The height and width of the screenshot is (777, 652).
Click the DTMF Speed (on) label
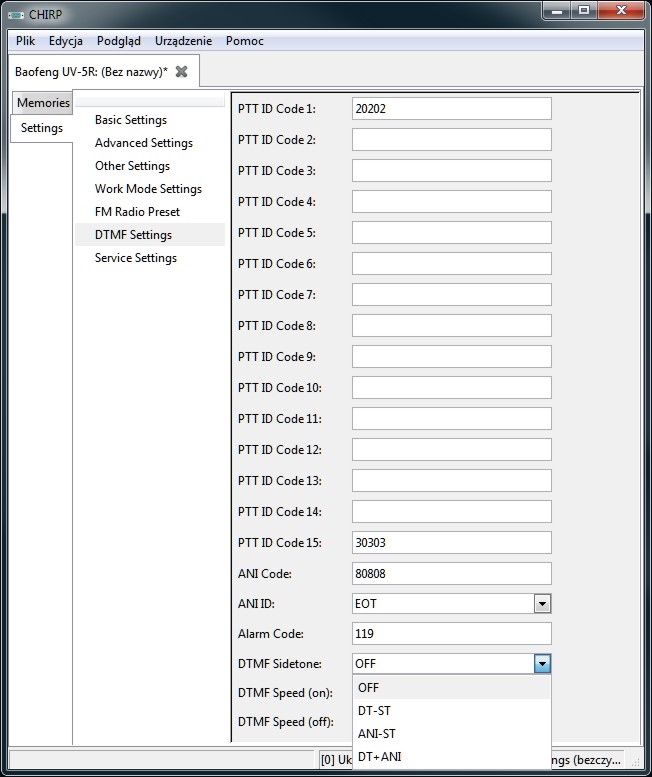click(285, 692)
